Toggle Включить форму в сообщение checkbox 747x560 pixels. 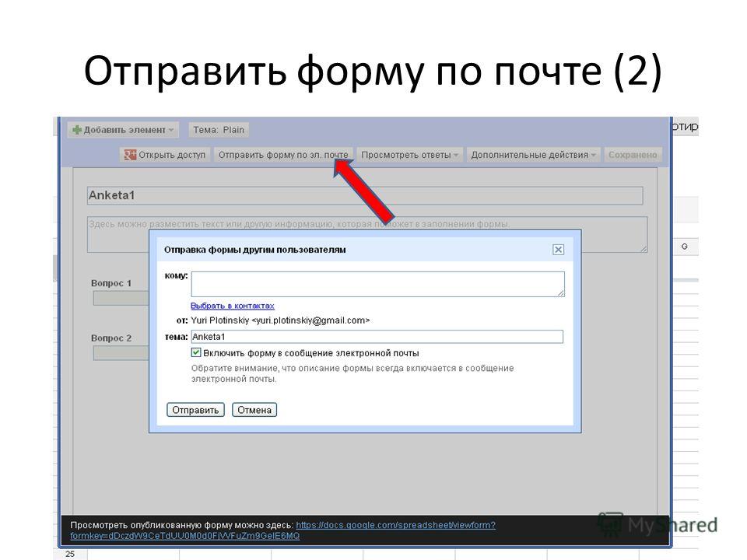[x=196, y=353]
